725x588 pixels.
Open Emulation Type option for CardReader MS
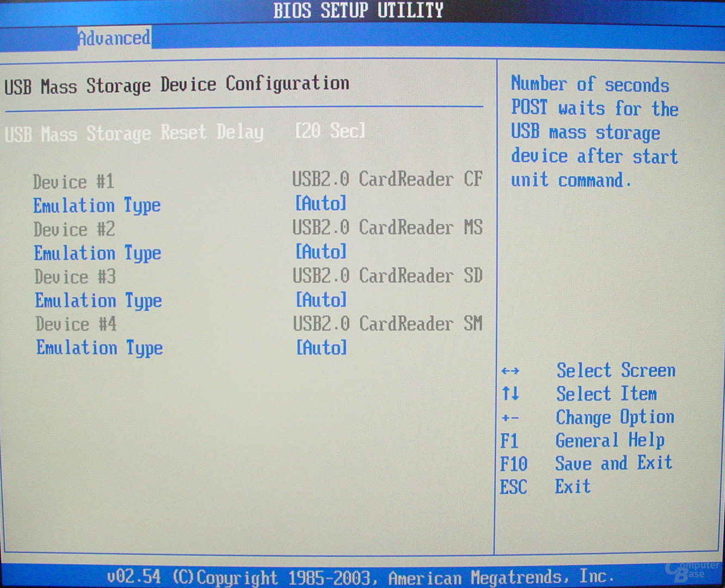[x=321, y=251]
